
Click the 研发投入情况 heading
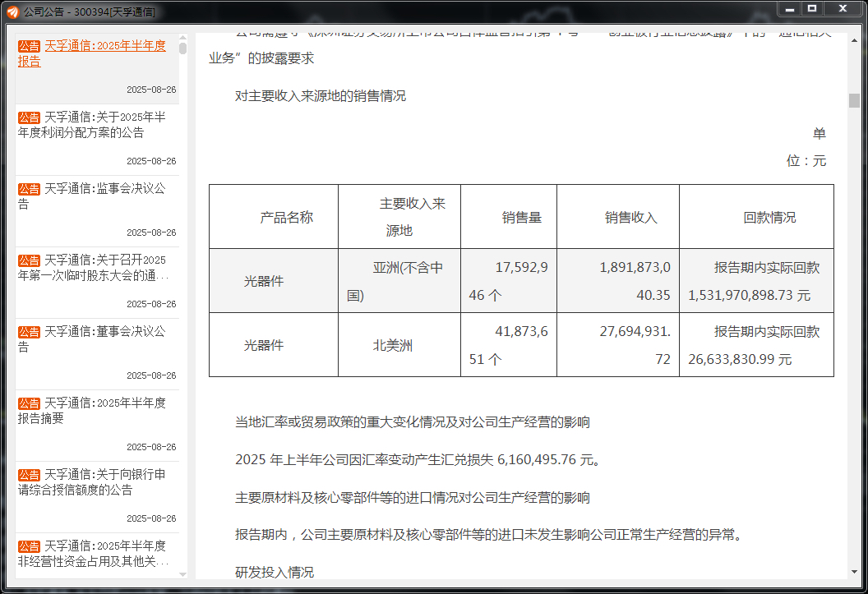click(274, 572)
